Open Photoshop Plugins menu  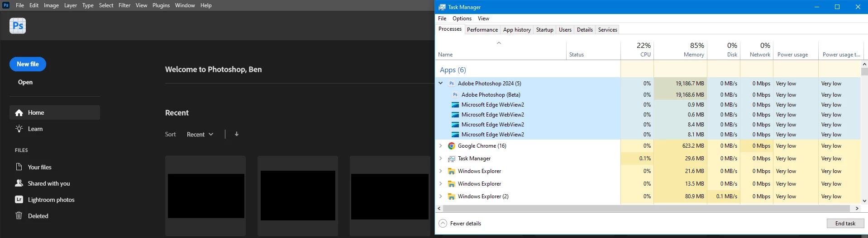coord(161,5)
